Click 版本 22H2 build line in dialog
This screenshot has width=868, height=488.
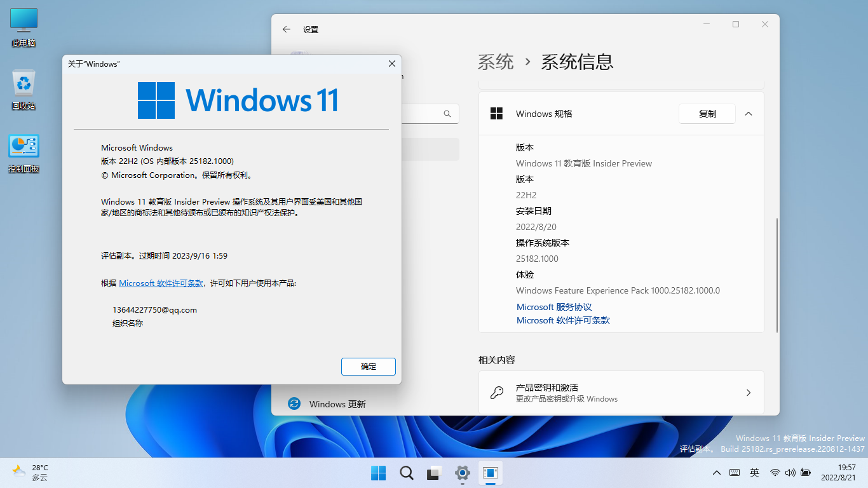point(167,161)
